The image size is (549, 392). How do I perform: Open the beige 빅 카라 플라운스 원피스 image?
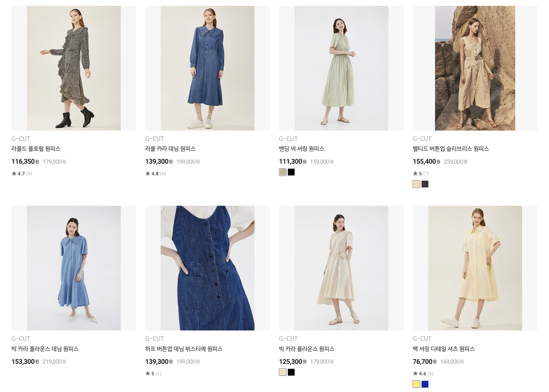(341, 268)
